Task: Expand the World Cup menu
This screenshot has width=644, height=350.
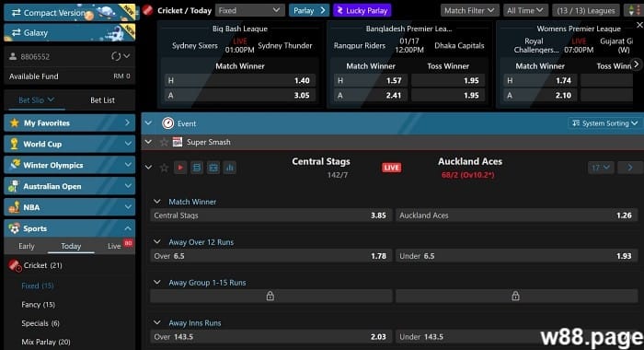Action: (69, 144)
